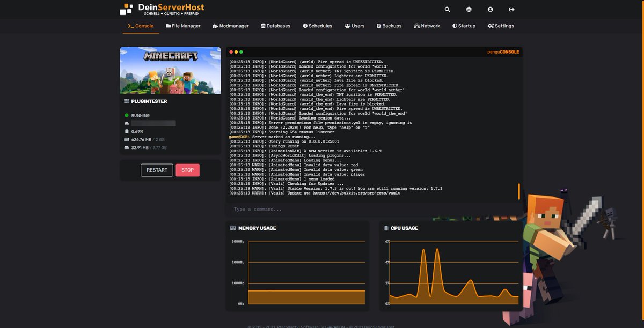Click the PLUGINTESTER server name

[149, 101]
